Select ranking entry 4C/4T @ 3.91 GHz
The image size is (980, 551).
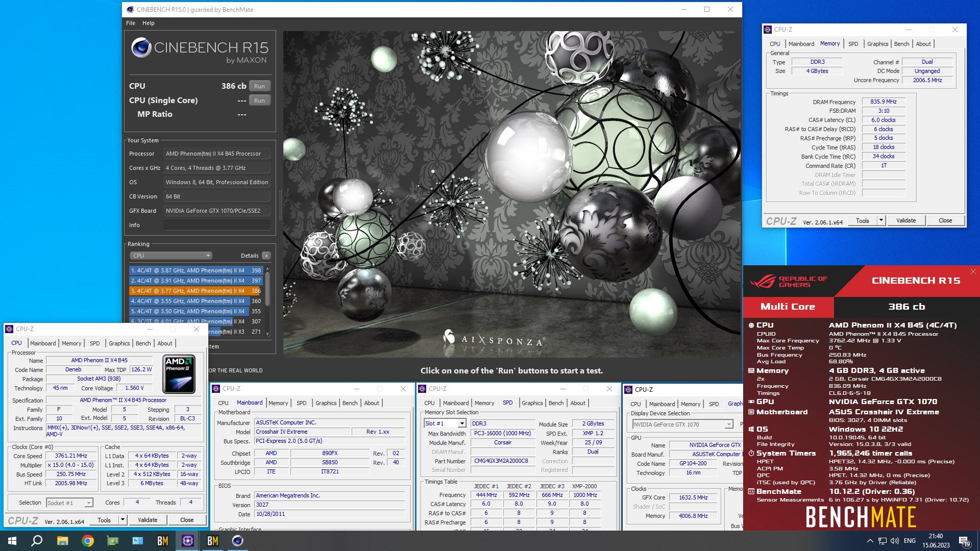196,281
